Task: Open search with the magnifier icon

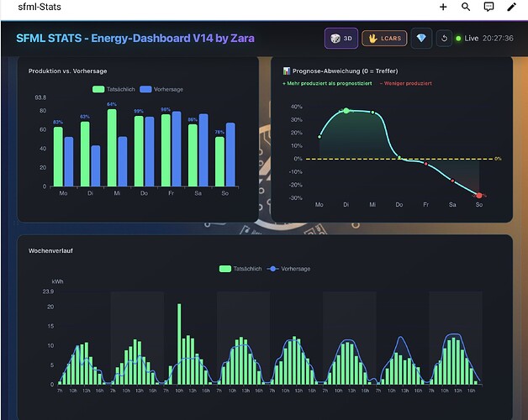Action: pos(466,7)
